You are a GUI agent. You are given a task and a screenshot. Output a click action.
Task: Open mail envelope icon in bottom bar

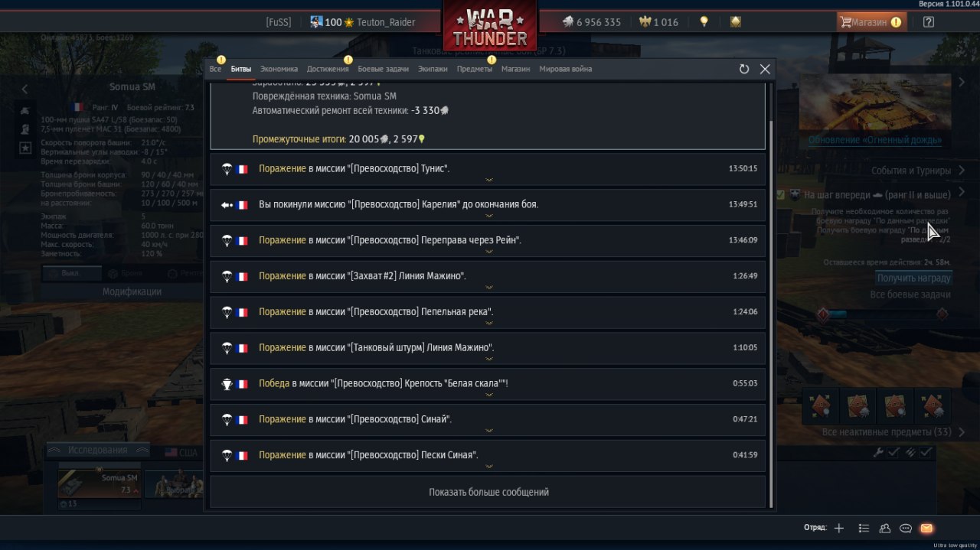pos(926,528)
